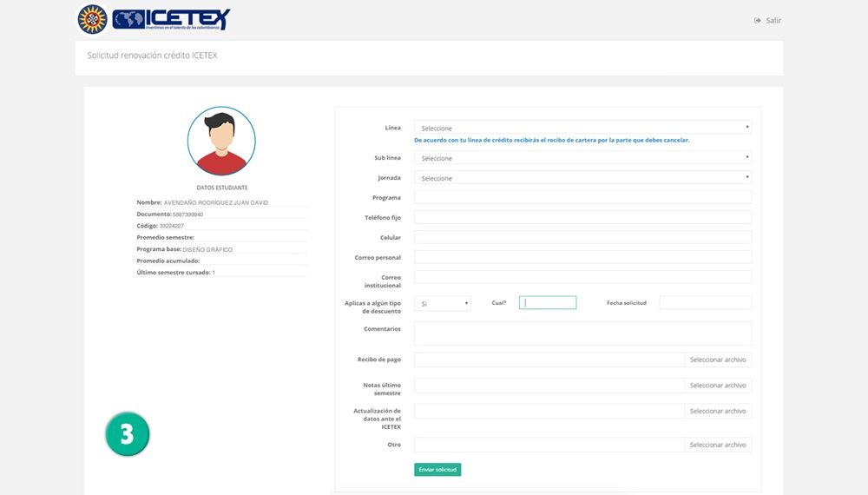Click inside the Comentarios text area
868x495 pixels.
[x=582, y=333]
